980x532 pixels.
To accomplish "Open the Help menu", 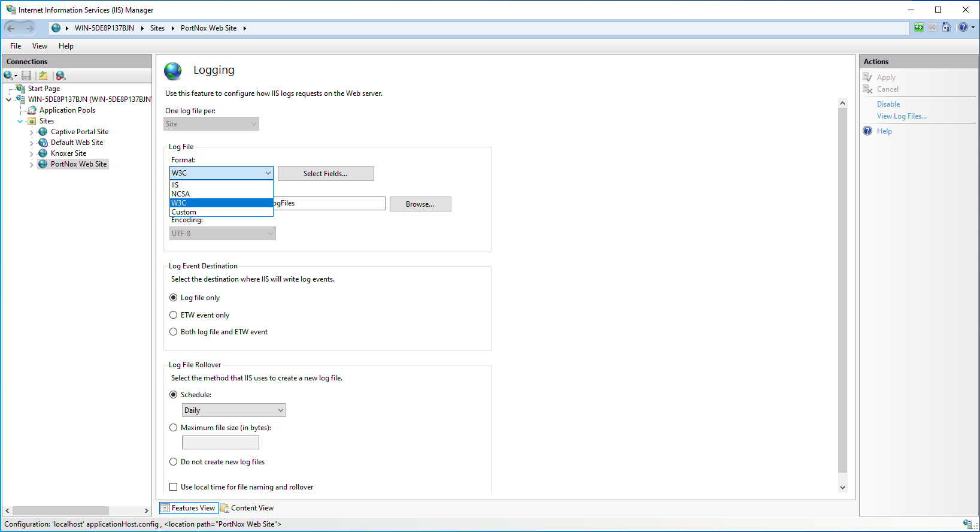I will pyautogui.click(x=66, y=46).
